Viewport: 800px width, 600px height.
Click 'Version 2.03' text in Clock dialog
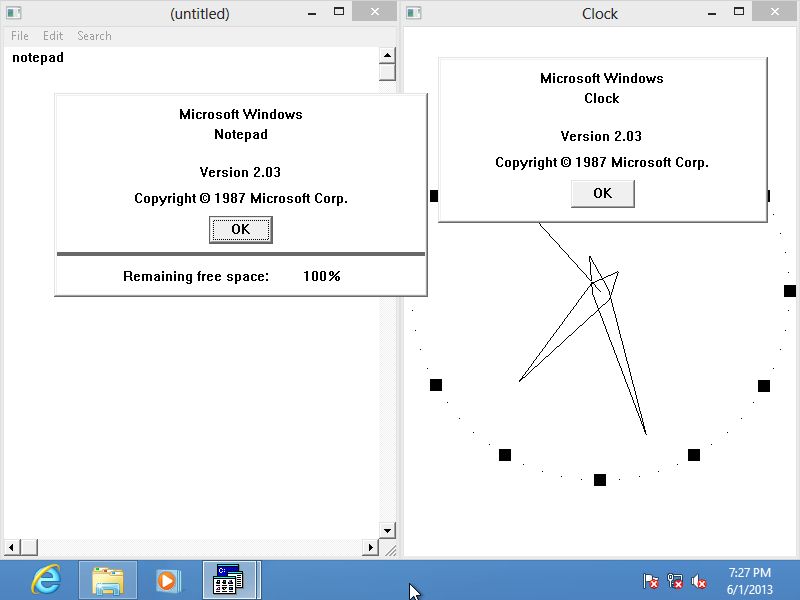[x=601, y=136]
